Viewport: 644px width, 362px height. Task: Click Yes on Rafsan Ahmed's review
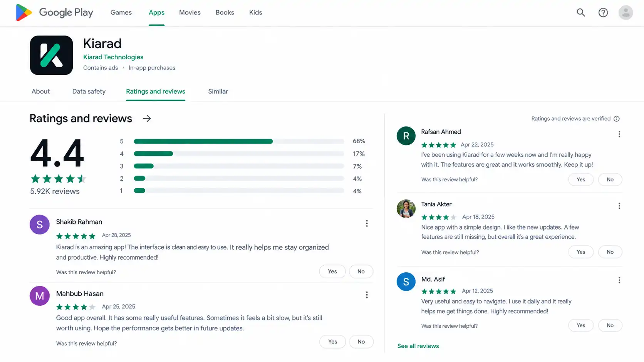pos(581,179)
